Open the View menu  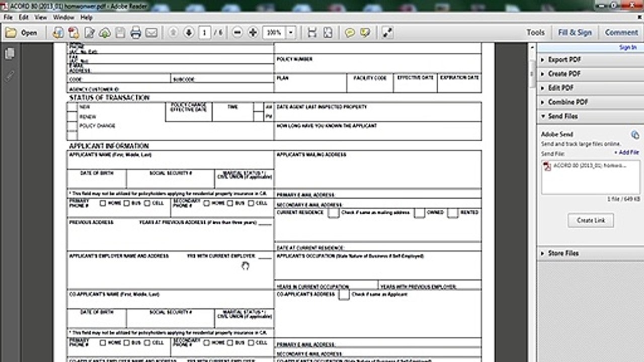coord(41,17)
